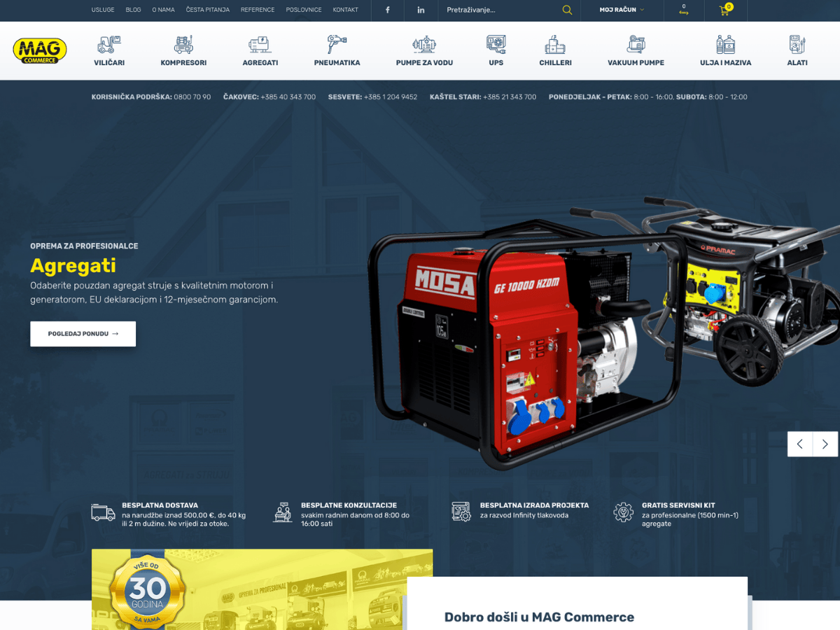Click the Facebook icon in the header
Image resolution: width=840 pixels, height=630 pixels.
(x=387, y=10)
